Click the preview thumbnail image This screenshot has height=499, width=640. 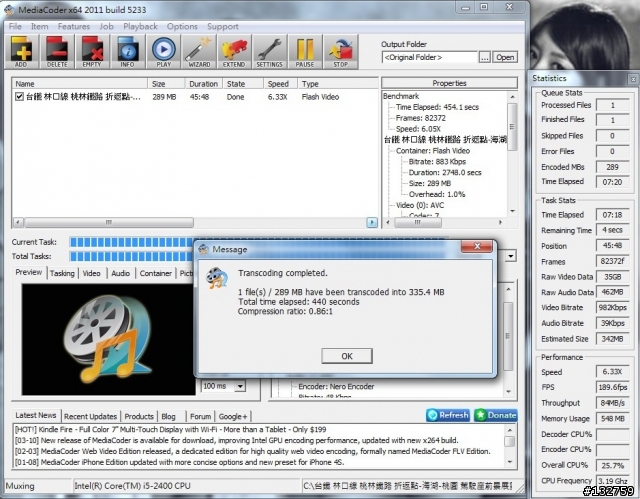click(x=109, y=339)
